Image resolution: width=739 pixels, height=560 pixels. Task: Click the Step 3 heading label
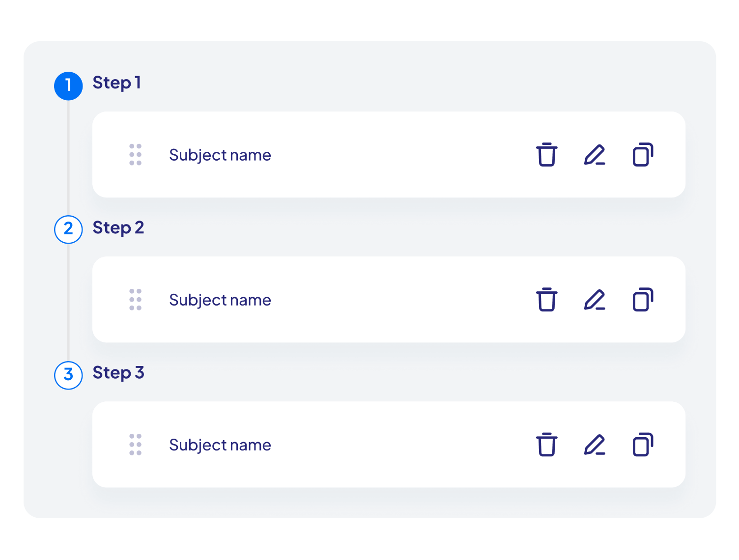[118, 373]
